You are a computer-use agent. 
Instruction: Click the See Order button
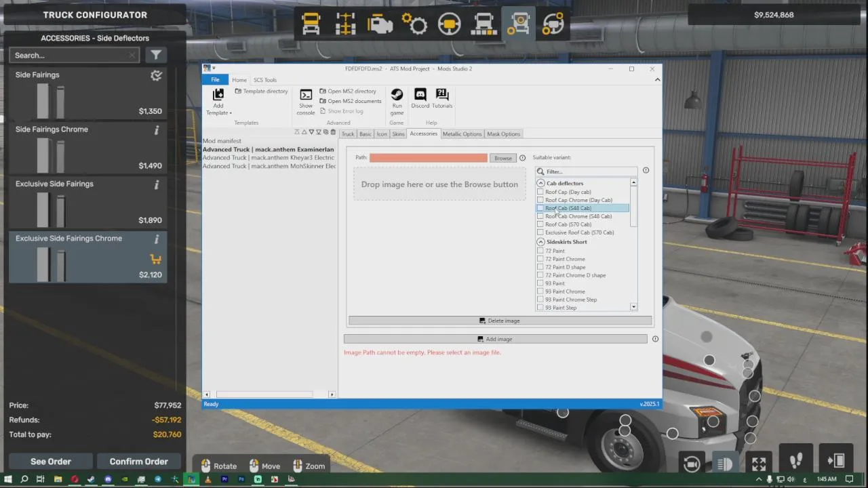(51, 462)
